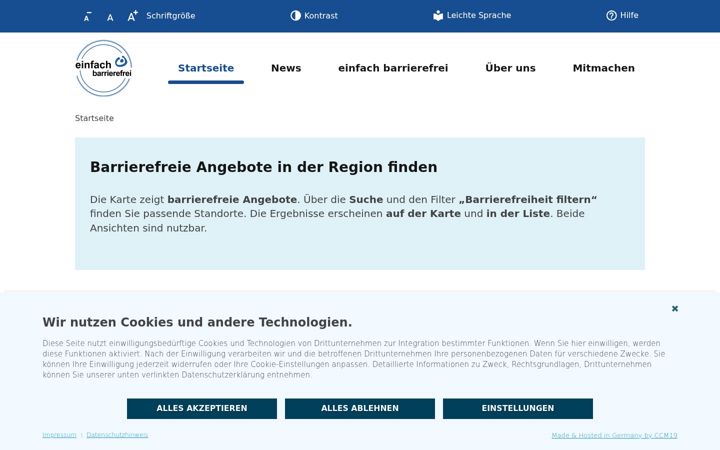
Task: Click ALLES AKZEPTIEREN button
Action: click(x=202, y=408)
